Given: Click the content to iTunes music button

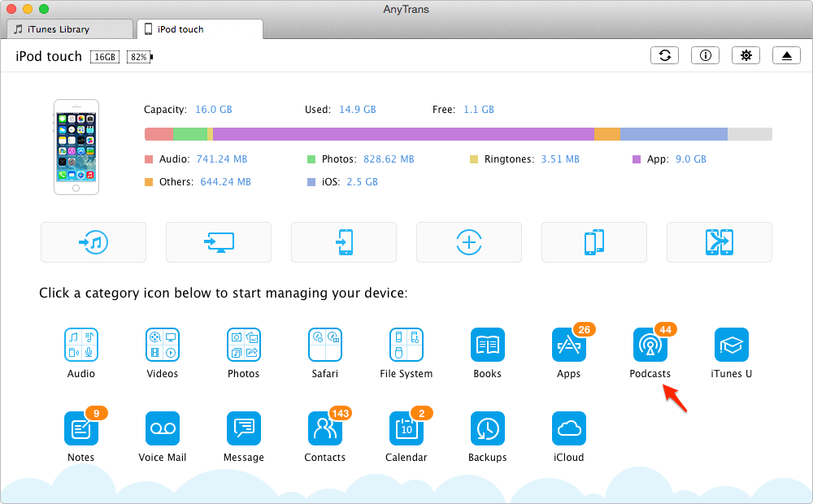Looking at the screenshot, I should (x=93, y=242).
